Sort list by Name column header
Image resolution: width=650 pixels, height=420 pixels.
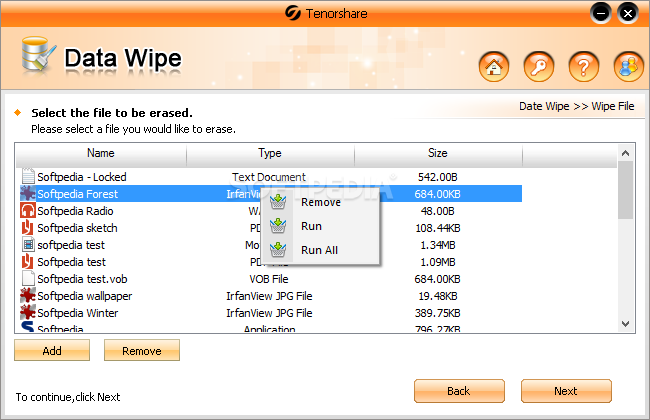point(101,153)
